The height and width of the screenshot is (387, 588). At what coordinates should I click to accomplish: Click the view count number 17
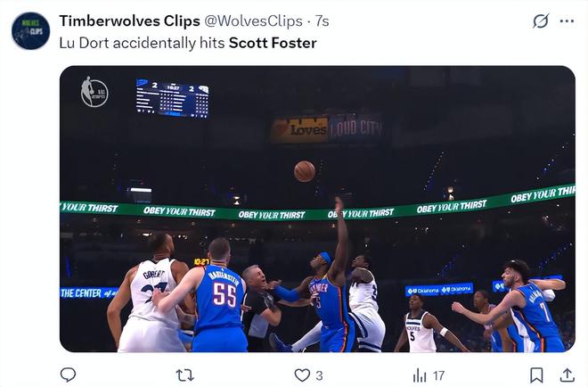(438, 375)
